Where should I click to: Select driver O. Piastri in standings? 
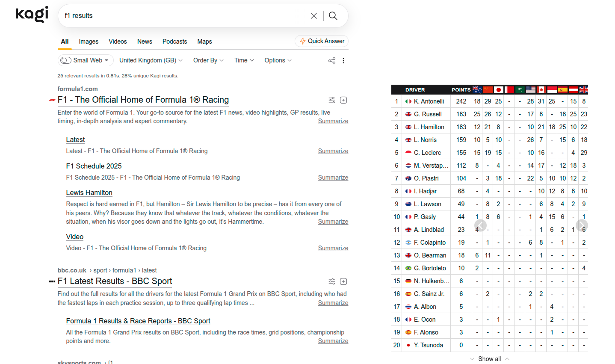pos(426,178)
